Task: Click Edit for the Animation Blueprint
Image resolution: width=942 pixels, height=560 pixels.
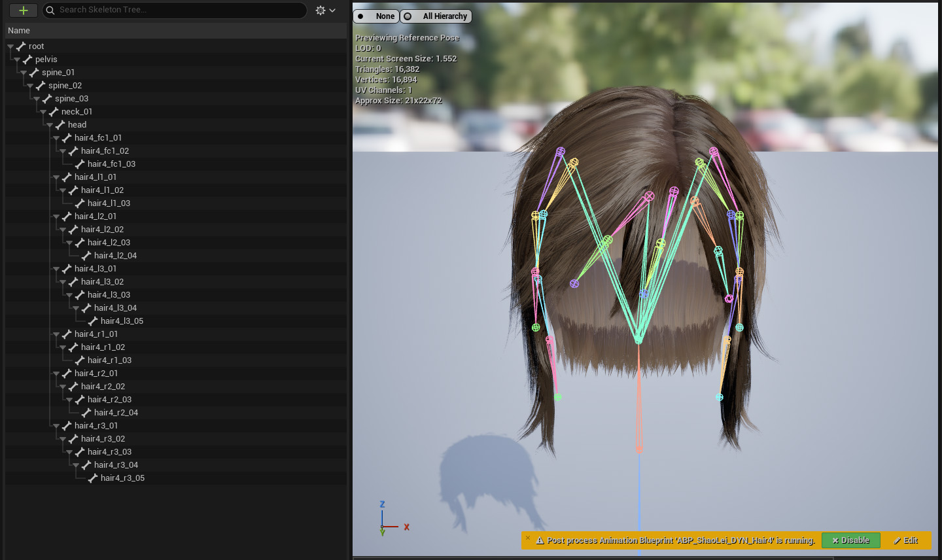Action: 906,540
